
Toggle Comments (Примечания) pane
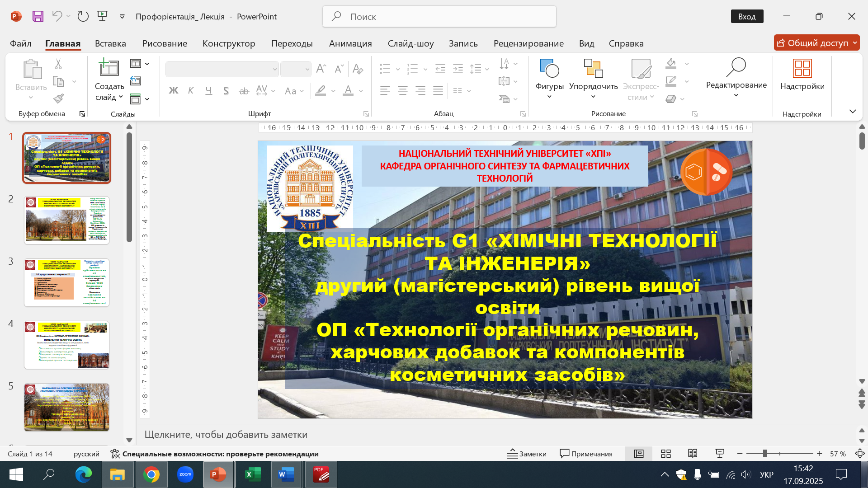(586, 454)
